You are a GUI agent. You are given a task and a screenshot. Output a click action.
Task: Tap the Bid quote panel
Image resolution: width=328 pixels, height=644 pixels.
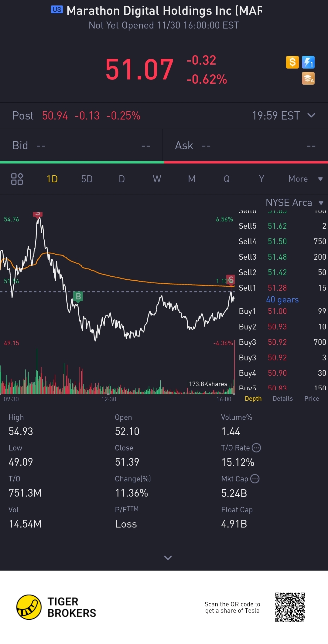(x=81, y=146)
